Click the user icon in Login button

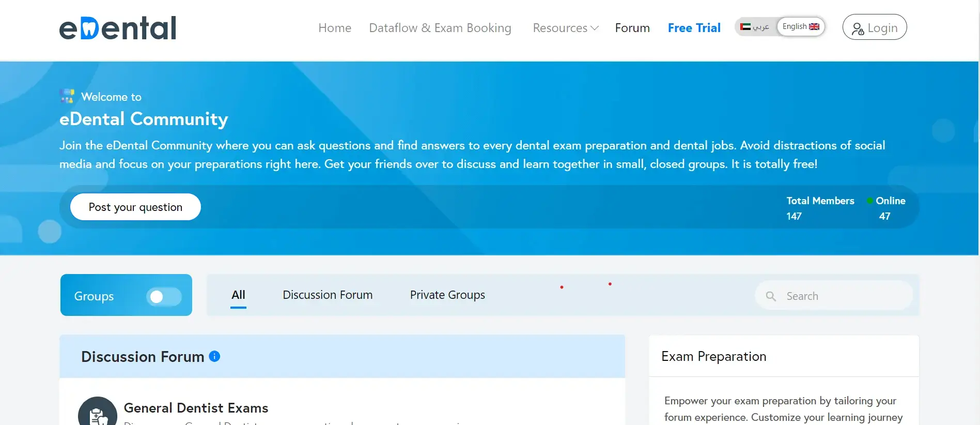pos(858,29)
